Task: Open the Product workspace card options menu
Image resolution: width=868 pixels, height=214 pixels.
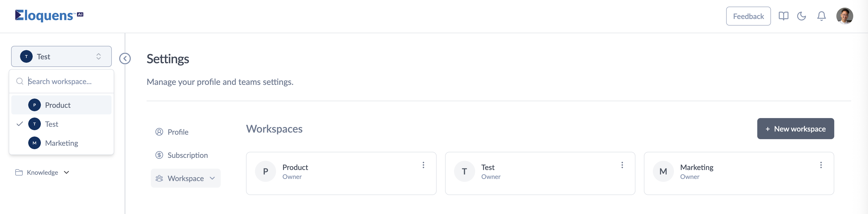Action: click(x=423, y=165)
